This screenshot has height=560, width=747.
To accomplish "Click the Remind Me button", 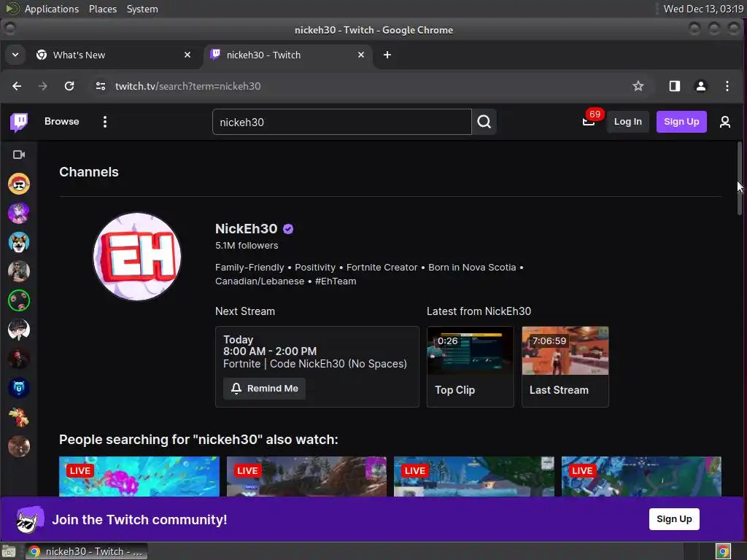I will [x=264, y=389].
